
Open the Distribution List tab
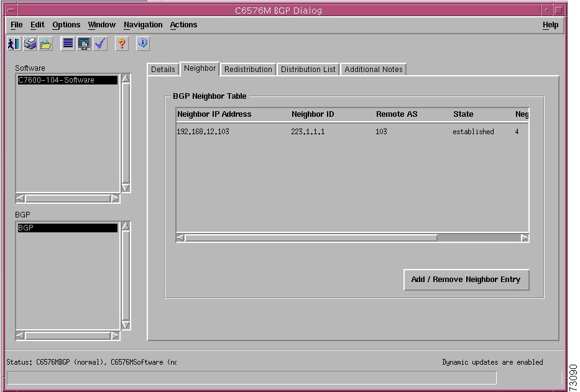coord(308,69)
